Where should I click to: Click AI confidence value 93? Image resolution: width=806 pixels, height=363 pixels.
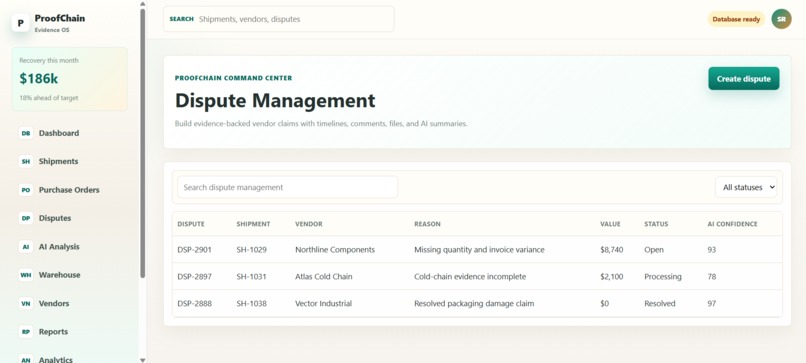(711, 250)
